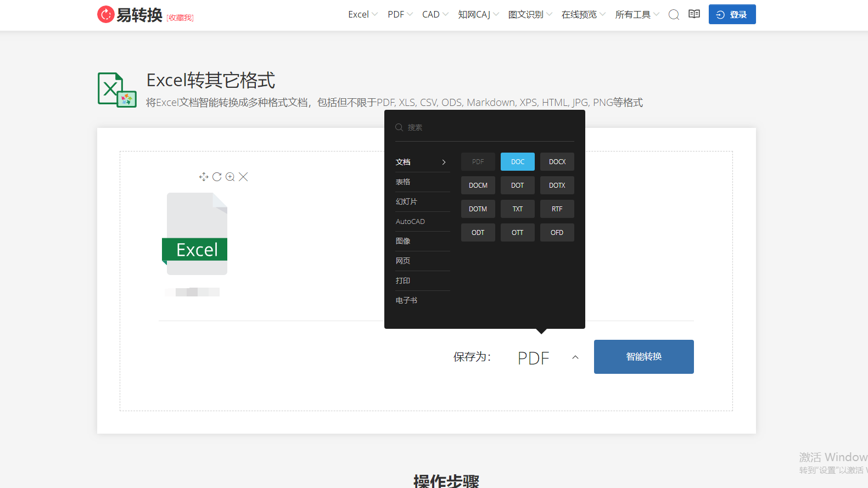Click the rotate refresh icon above file
Viewport: 868px width, 488px height.
coord(217,177)
